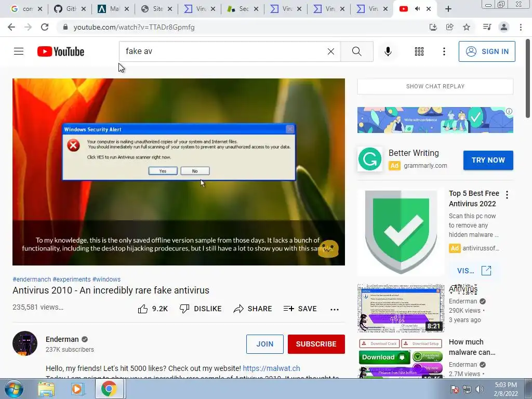Image resolution: width=532 pixels, height=399 pixels.
Task: Open YouTube settings three-dot menu
Action: pyautogui.click(x=444, y=51)
